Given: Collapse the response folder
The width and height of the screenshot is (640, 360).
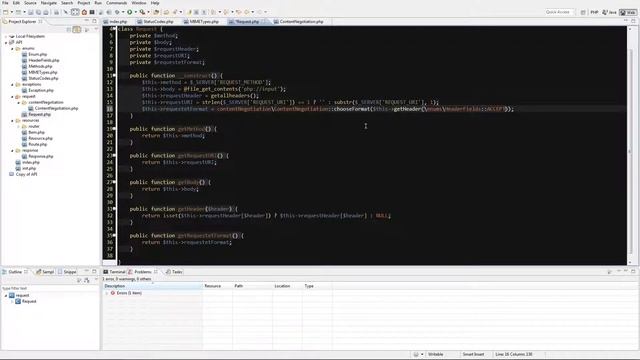Looking at the screenshot, I should pos(12,151).
